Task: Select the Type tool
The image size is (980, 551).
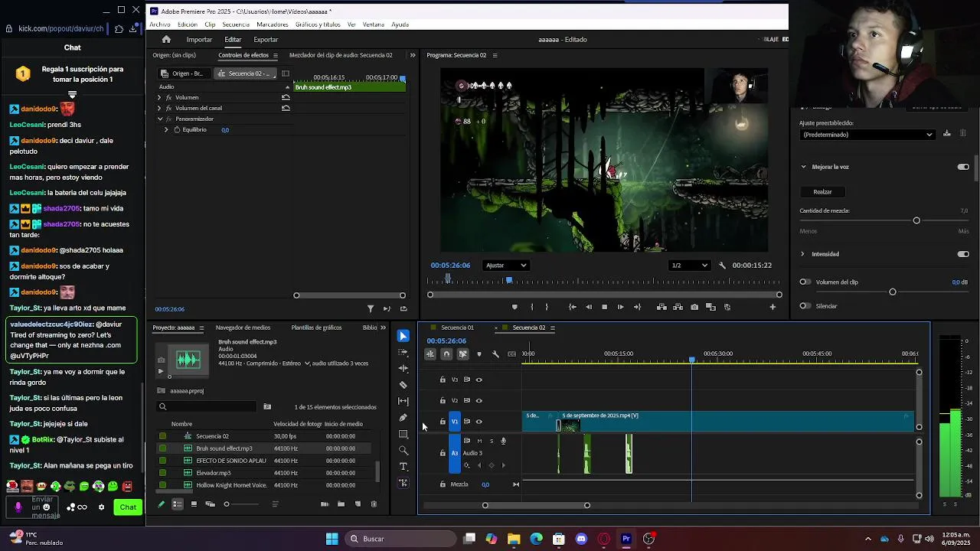Action: [x=403, y=467]
